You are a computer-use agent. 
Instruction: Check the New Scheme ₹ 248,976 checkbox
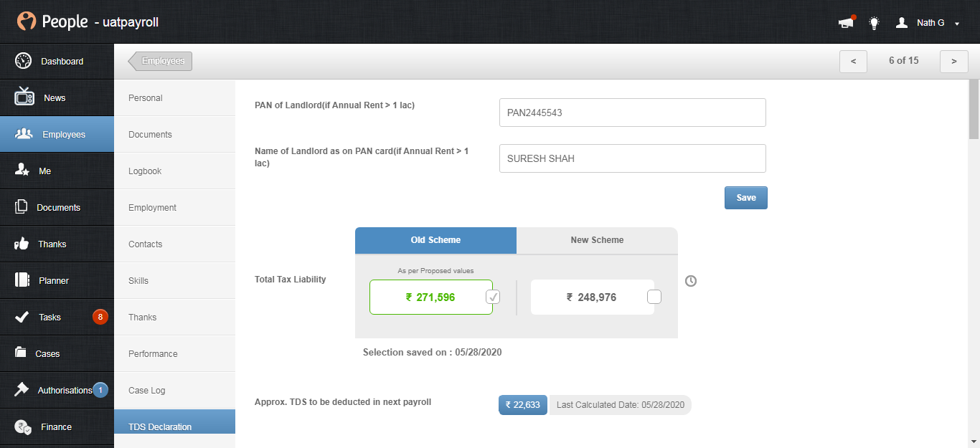654,297
